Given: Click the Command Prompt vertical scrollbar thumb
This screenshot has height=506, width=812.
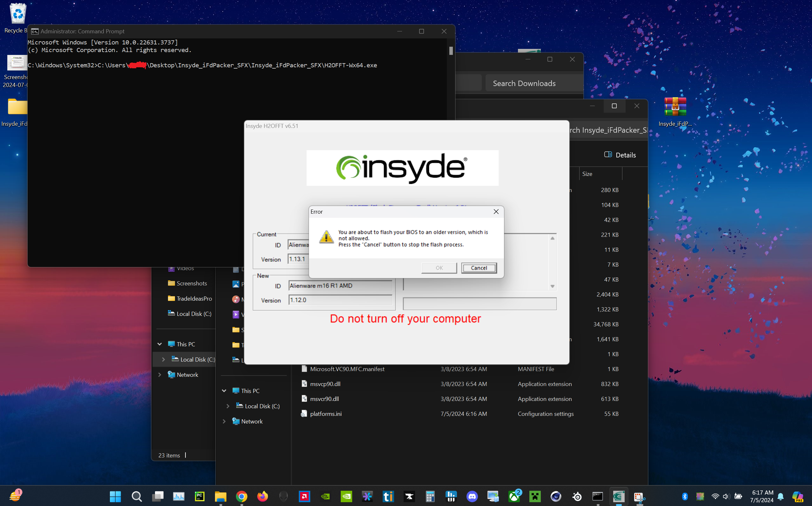Looking at the screenshot, I should pyautogui.click(x=451, y=51).
